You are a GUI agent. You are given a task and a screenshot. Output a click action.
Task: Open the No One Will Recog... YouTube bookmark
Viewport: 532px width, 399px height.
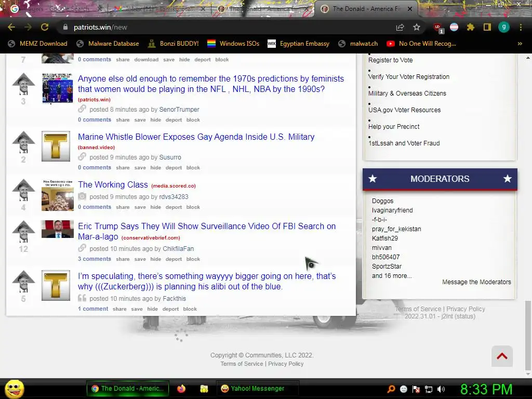421,44
